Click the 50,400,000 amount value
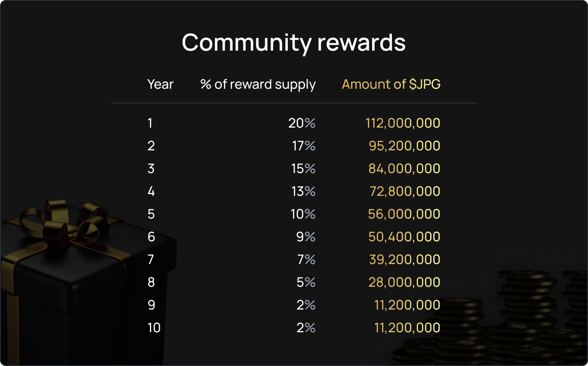Viewport: 588px width, 366px height. [x=404, y=237]
